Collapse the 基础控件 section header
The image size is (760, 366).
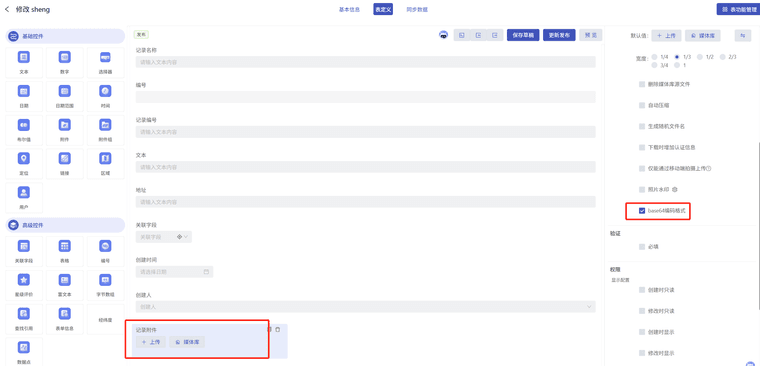(65, 36)
